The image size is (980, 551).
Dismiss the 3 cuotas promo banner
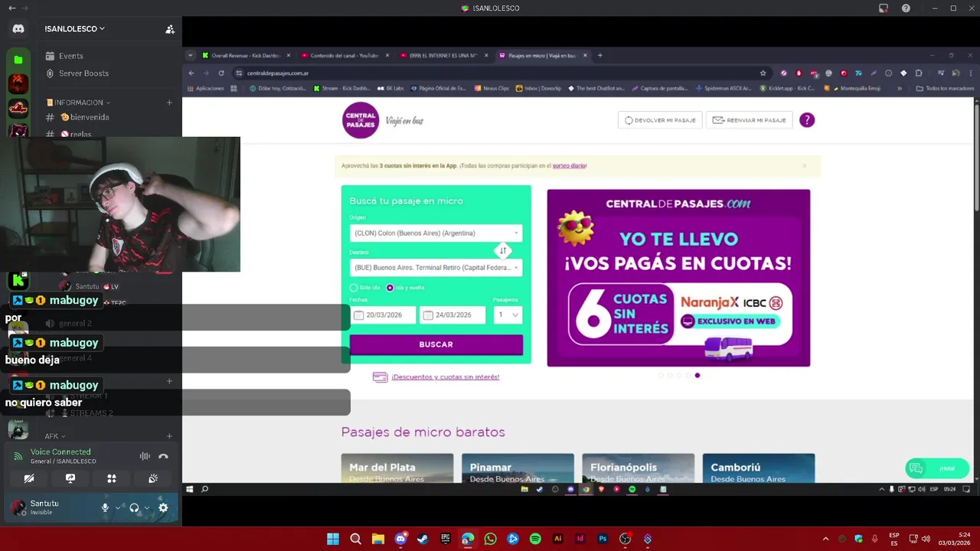[x=804, y=165]
